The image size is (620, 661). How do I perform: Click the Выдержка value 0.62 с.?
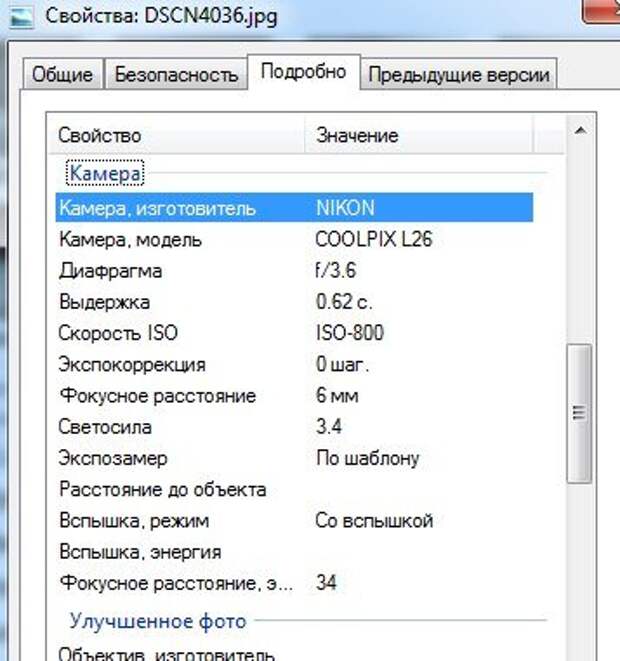tap(343, 302)
